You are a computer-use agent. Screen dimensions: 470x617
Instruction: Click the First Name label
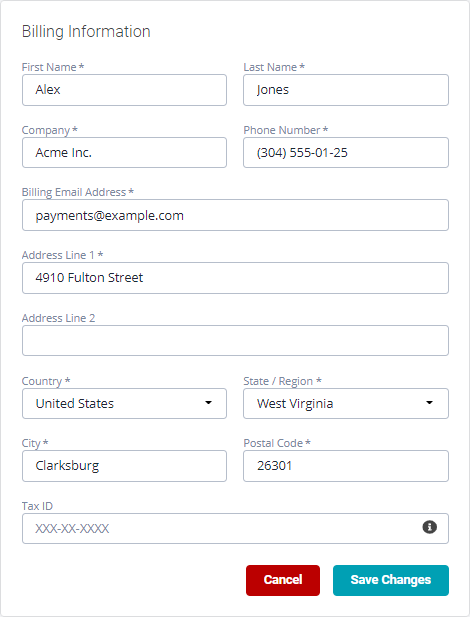pos(53,67)
